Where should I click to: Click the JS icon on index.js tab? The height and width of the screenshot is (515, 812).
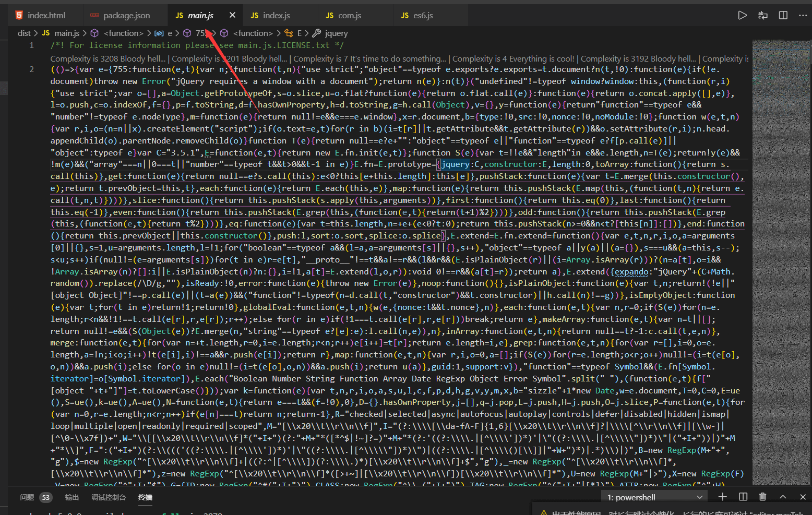click(255, 15)
